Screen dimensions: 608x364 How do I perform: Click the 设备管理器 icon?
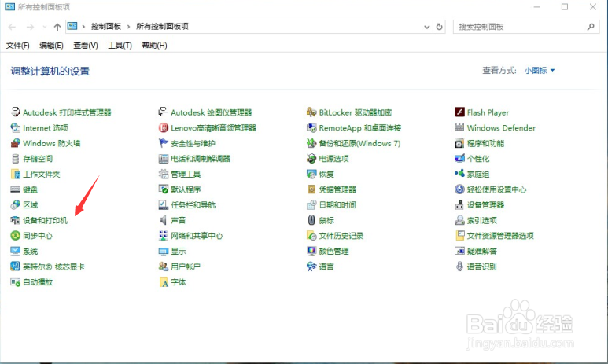pos(459,204)
